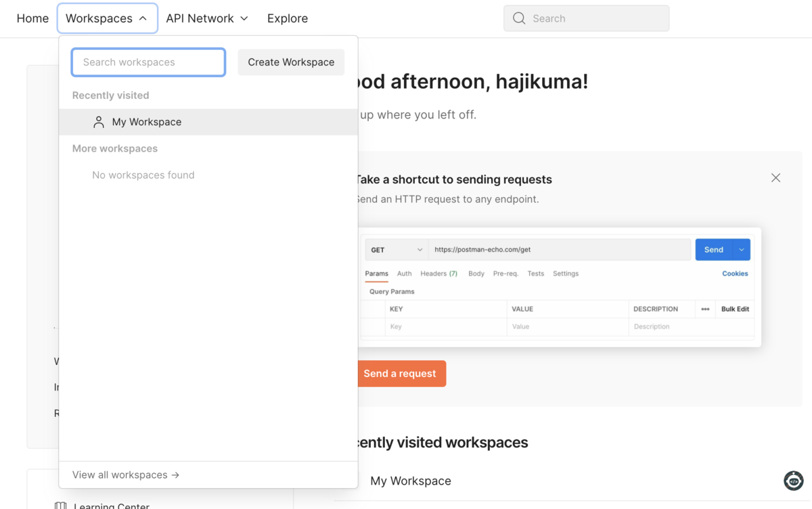812x509 pixels.
Task: Click the 'More workspaces' heading
Action: click(114, 148)
